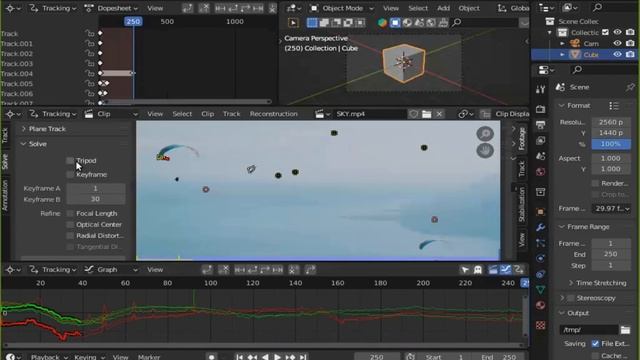640x360 pixels.
Task: Open the Clip menu in clip editor
Action: coord(207,114)
